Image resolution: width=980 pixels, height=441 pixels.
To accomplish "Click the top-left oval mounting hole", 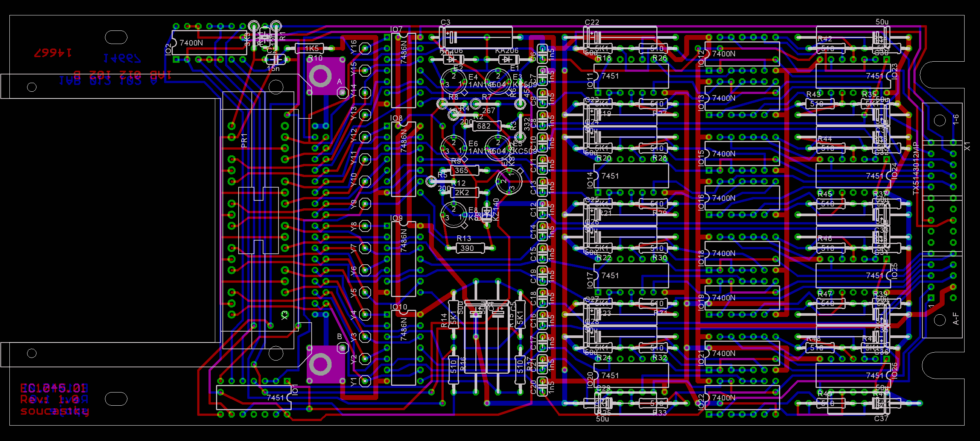I will pos(116,37).
